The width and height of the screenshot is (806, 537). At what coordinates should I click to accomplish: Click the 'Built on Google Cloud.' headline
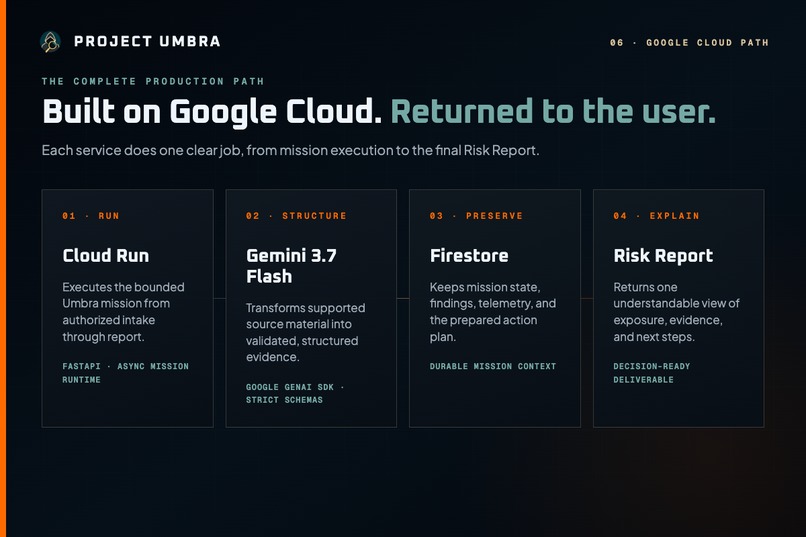click(x=212, y=112)
